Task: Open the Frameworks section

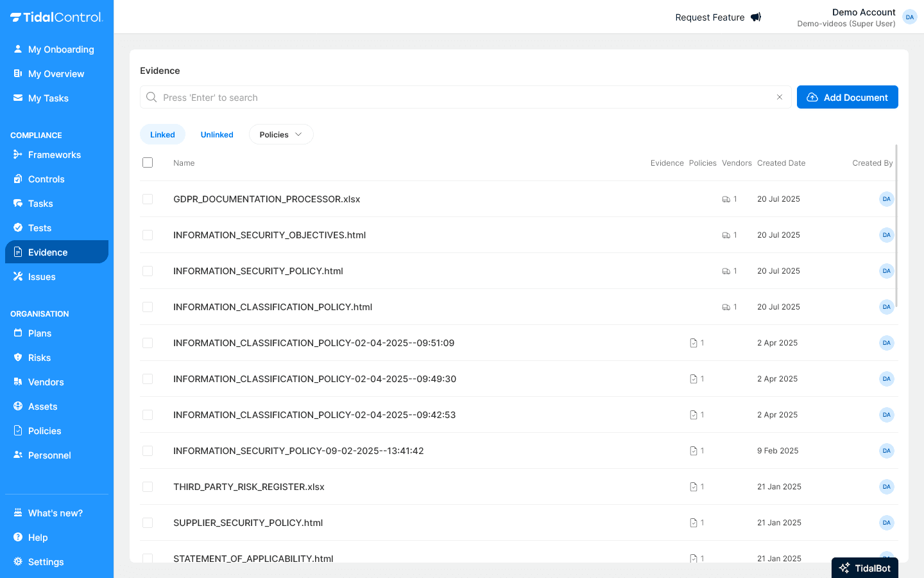Action: click(54, 155)
